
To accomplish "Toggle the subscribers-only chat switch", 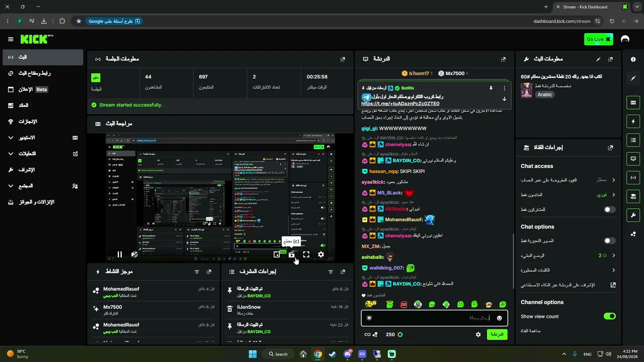I will pyautogui.click(x=609, y=209).
